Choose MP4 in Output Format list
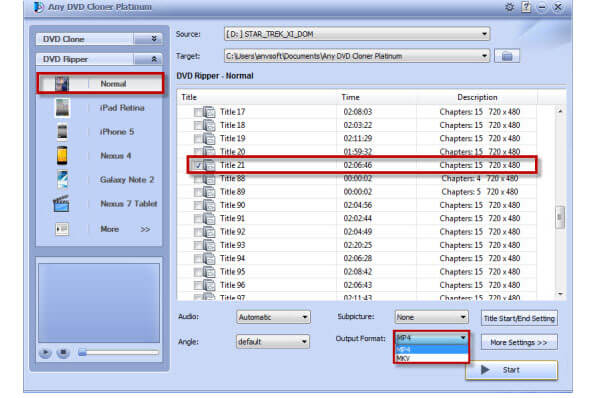The image size is (600, 398). [x=431, y=349]
